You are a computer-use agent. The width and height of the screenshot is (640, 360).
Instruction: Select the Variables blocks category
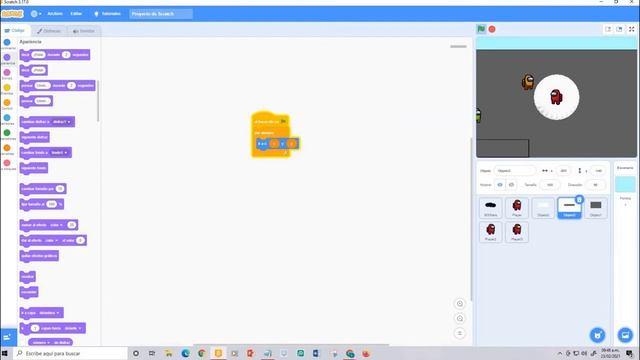click(x=7, y=150)
